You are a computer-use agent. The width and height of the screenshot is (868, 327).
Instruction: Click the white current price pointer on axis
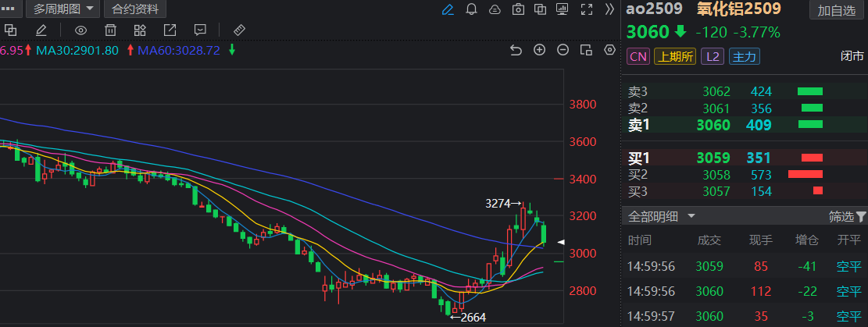561,243
